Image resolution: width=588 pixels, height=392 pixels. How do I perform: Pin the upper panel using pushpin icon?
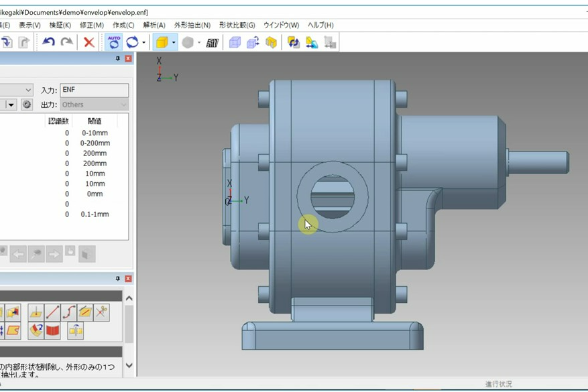tap(118, 59)
